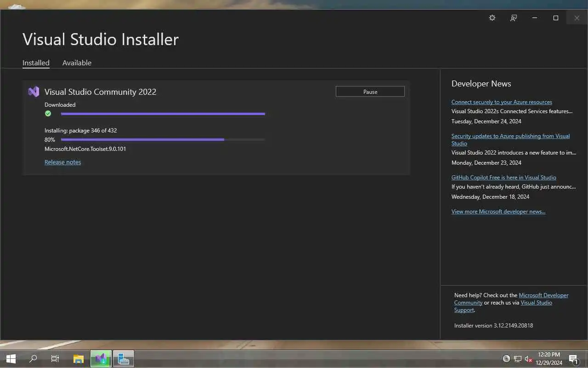Open installer settings gear icon
This screenshot has width=588, height=368.
point(492,18)
